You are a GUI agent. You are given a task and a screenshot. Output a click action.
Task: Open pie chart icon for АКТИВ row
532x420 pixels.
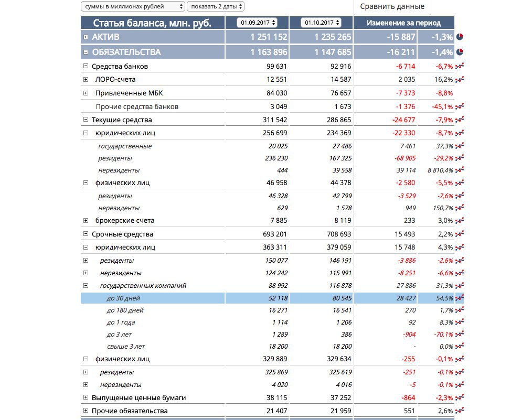[x=460, y=37]
